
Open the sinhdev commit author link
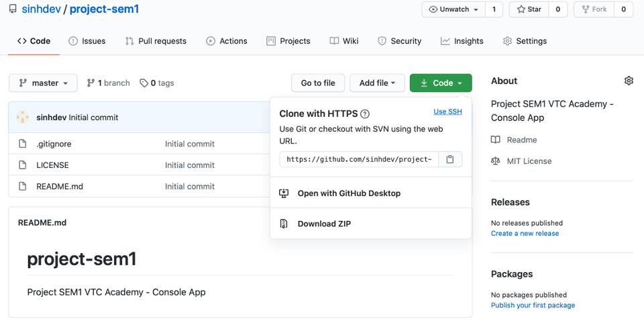click(x=52, y=118)
